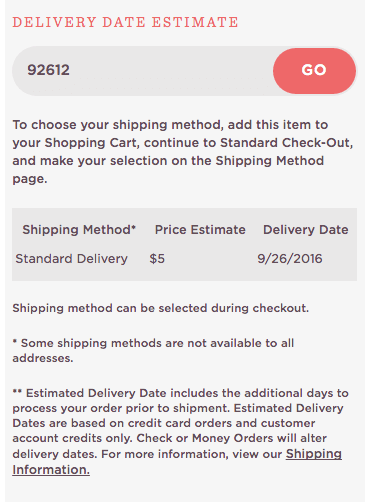Click the word 'page.' ending the instructions
The height and width of the screenshot is (502, 367).
click(x=30, y=179)
